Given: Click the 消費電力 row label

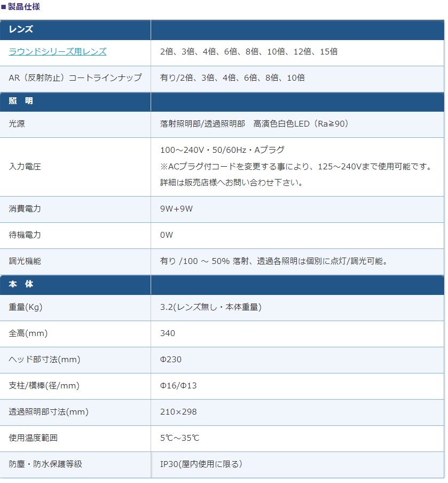Looking at the screenshot, I should coord(25,209).
